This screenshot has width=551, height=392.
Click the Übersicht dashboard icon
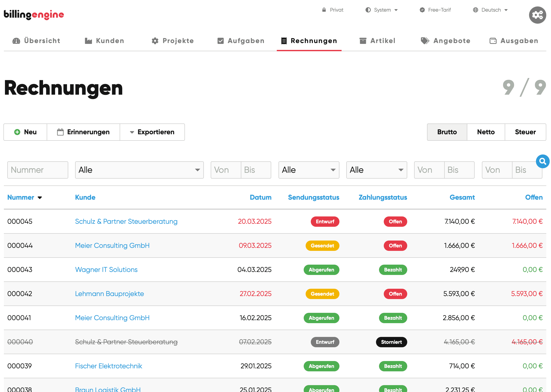(16, 41)
